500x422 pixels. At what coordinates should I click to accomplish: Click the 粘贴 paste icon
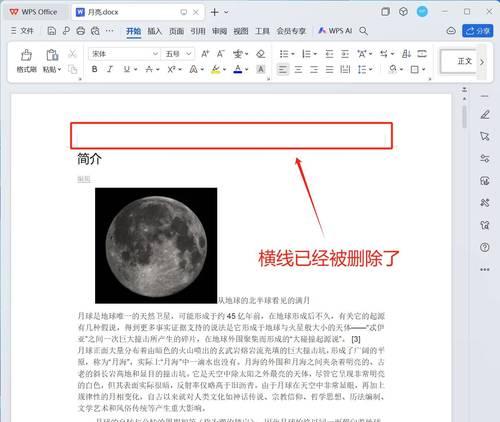(x=52, y=55)
